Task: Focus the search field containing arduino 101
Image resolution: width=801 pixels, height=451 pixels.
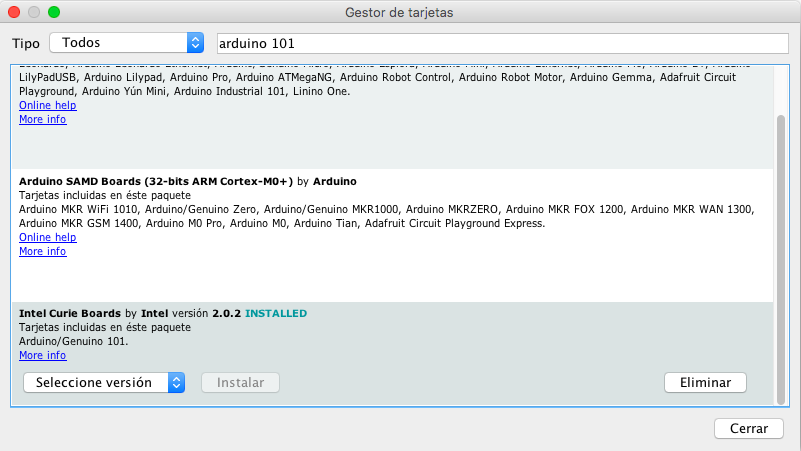Action: pos(503,43)
